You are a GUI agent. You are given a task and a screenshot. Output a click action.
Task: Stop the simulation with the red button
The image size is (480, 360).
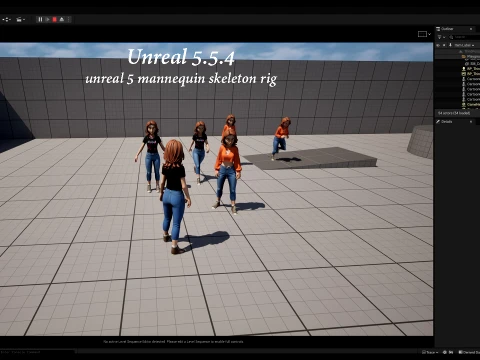tap(55, 20)
